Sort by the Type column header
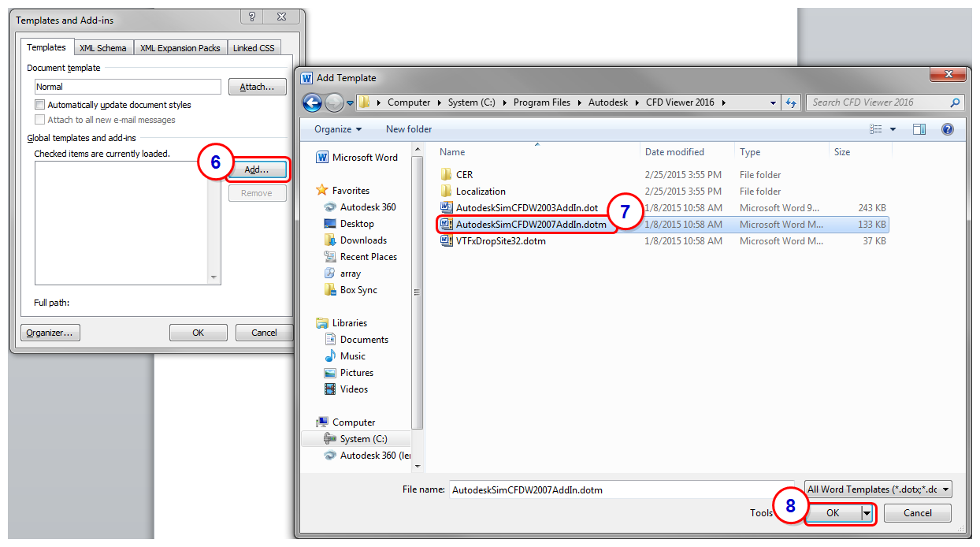Screen dimensions: 980x547 point(781,152)
